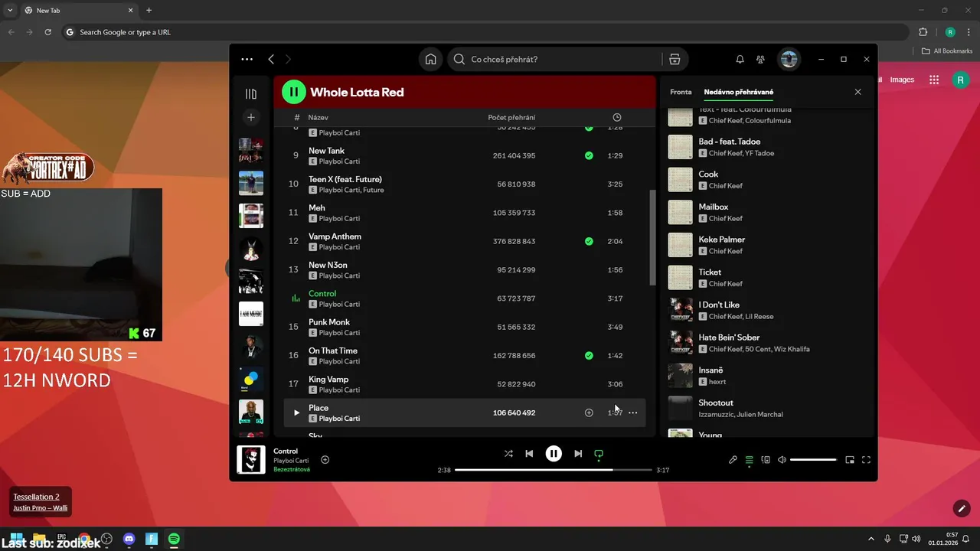
Task: Select track Punk Monk
Action: (465, 327)
